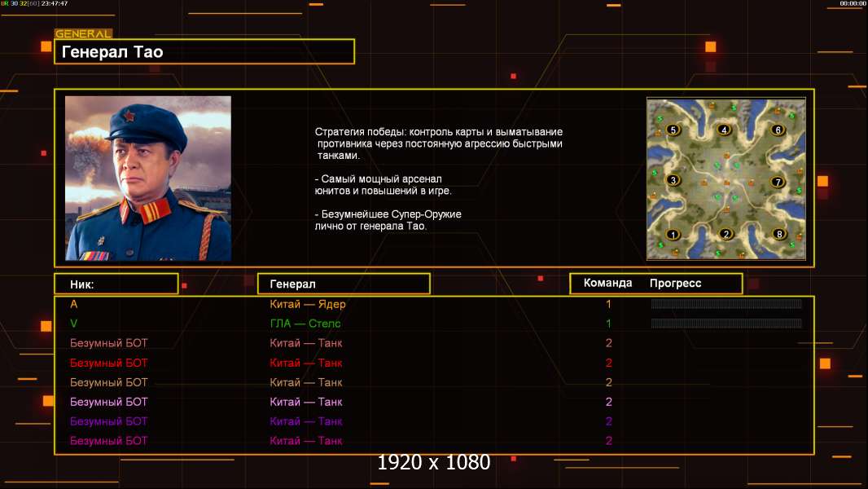Image resolution: width=868 pixels, height=489 pixels.
Task: Click the red 'Китай — Танк' entry
Action: 306,363
